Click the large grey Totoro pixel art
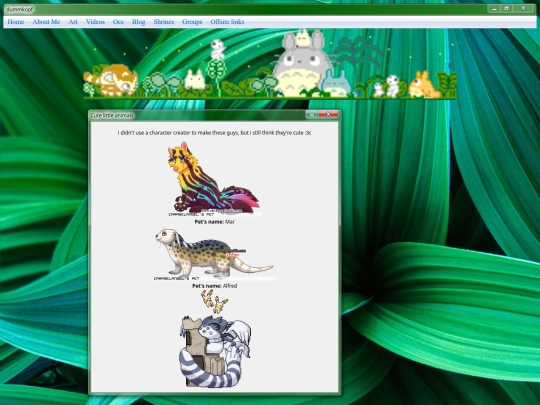Viewport: 540px width, 405px height. [x=302, y=64]
